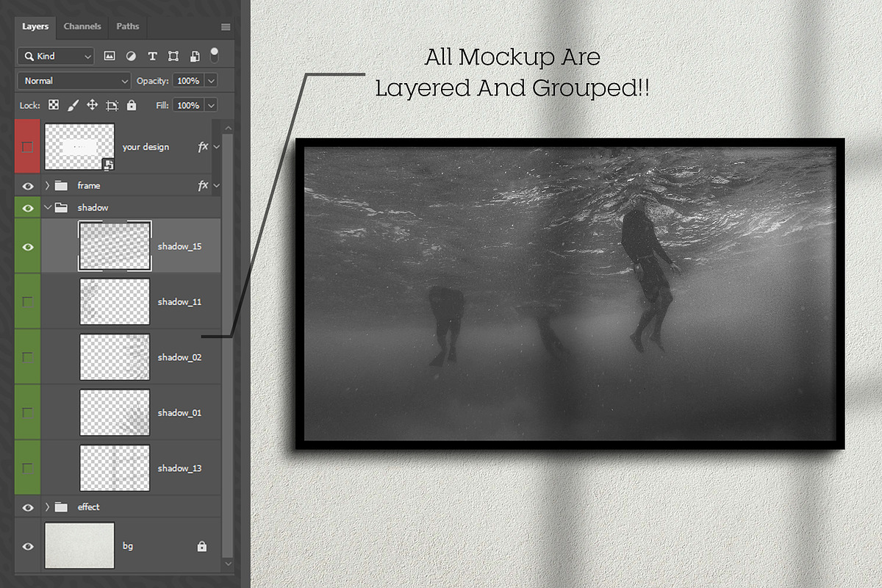Click the frame group folder icon
The height and width of the screenshot is (588, 882).
tap(61, 186)
